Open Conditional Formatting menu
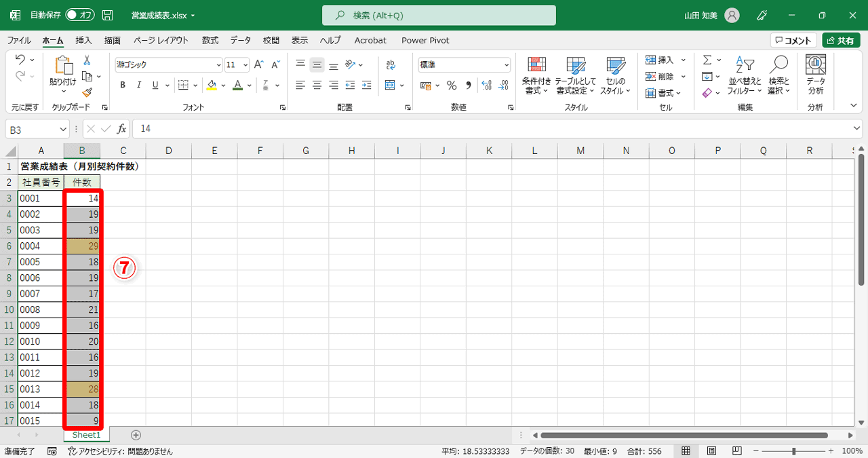 [536, 75]
